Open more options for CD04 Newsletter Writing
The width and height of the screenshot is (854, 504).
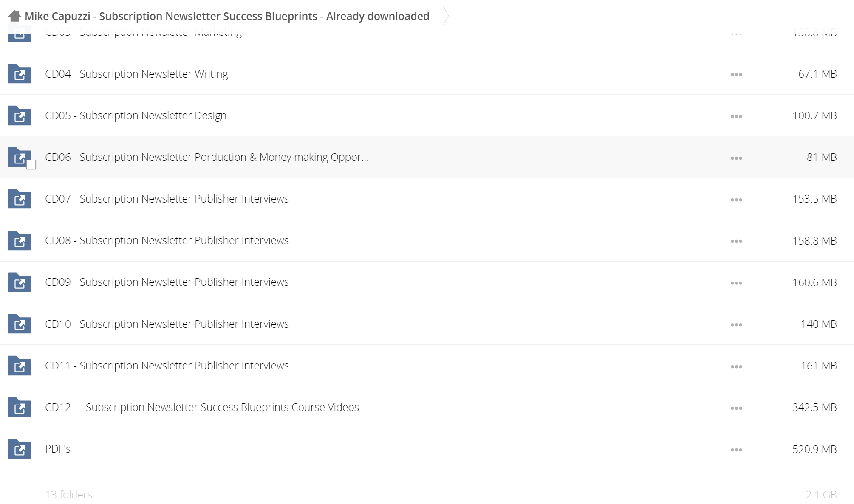(x=736, y=74)
